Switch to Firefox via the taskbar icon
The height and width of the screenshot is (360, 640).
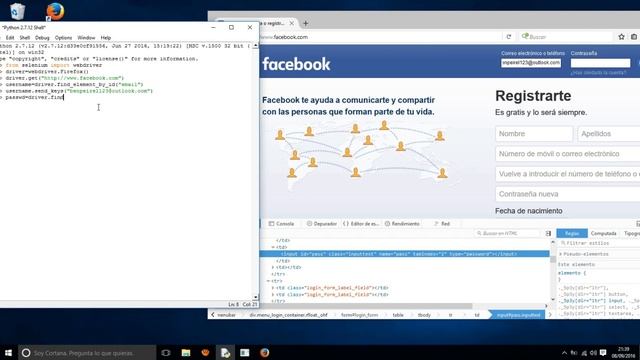click(x=264, y=353)
